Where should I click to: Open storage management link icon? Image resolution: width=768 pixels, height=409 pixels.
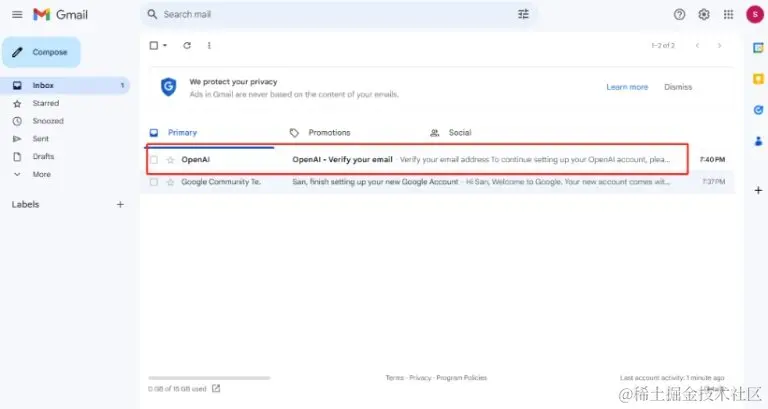tap(216, 388)
